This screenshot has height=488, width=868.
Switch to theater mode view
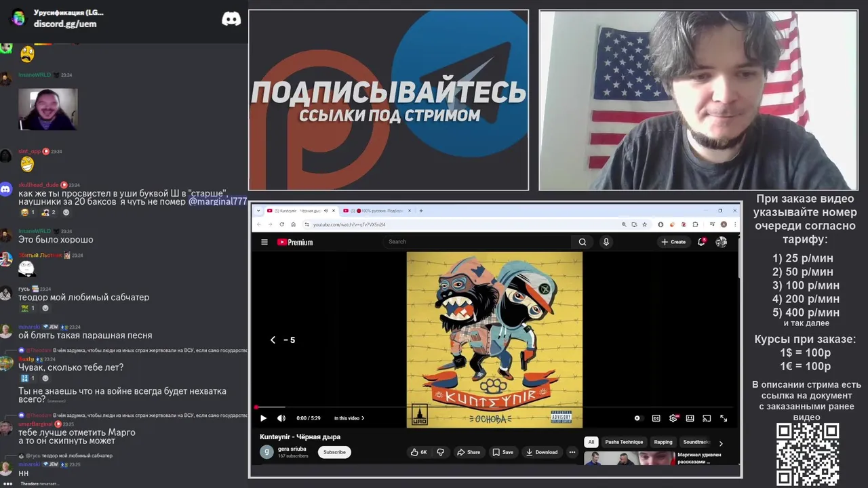coord(690,418)
